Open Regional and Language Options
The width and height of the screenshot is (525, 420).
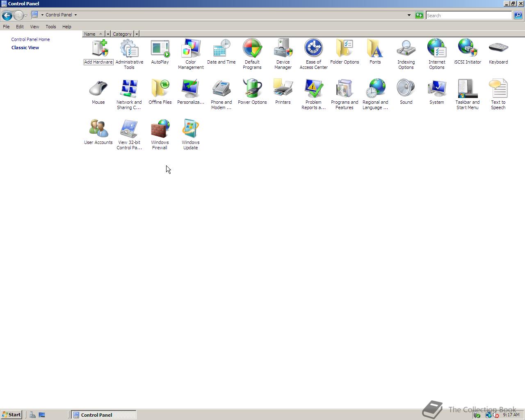(x=375, y=95)
